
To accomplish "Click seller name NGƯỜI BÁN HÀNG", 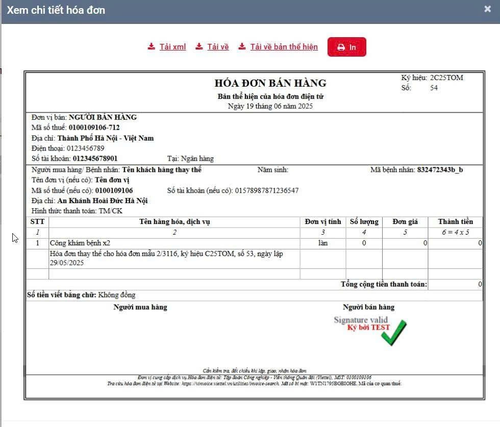I will (x=103, y=117).
